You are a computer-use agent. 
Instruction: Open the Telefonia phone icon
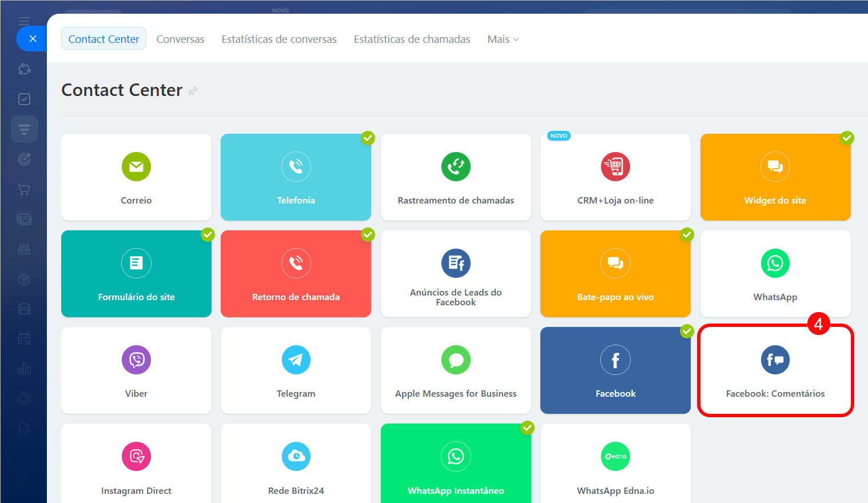click(296, 166)
